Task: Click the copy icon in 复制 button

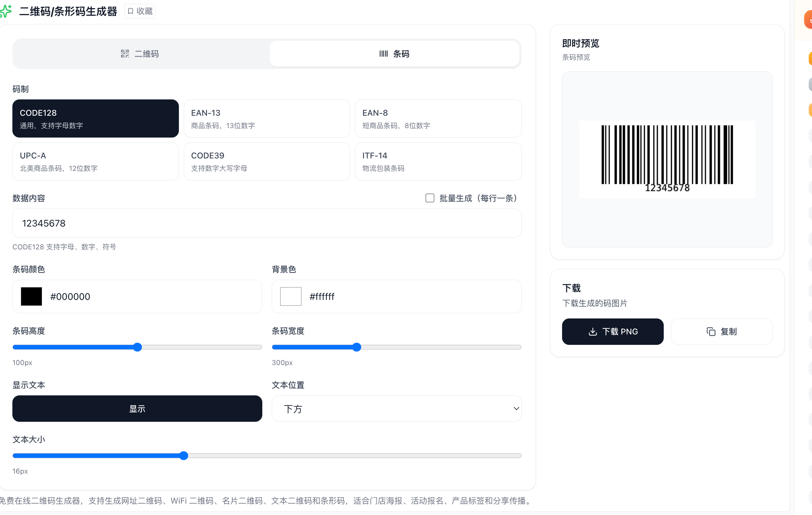Action: [x=711, y=331]
